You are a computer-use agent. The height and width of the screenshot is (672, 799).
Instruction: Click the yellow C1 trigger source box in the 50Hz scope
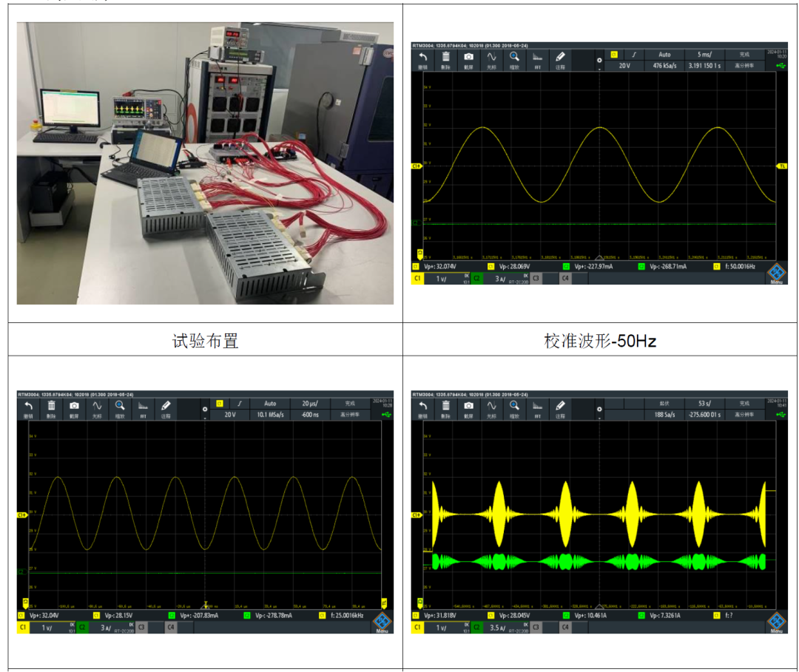coord(613,54)
